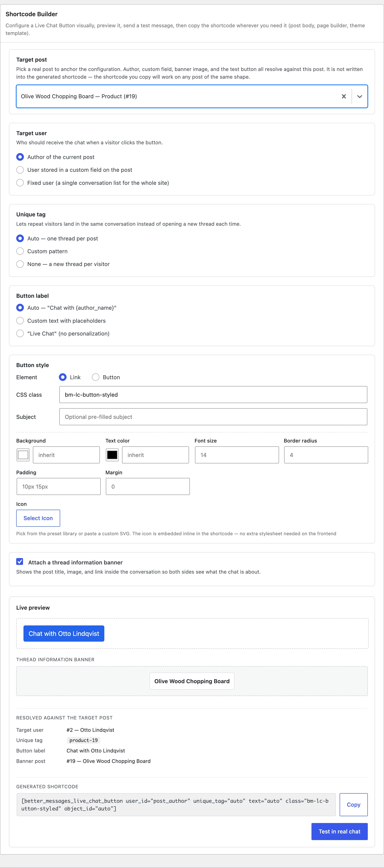The image size is (384, 868).
Task: Clear the selected target post
Action: coord(343,96)
